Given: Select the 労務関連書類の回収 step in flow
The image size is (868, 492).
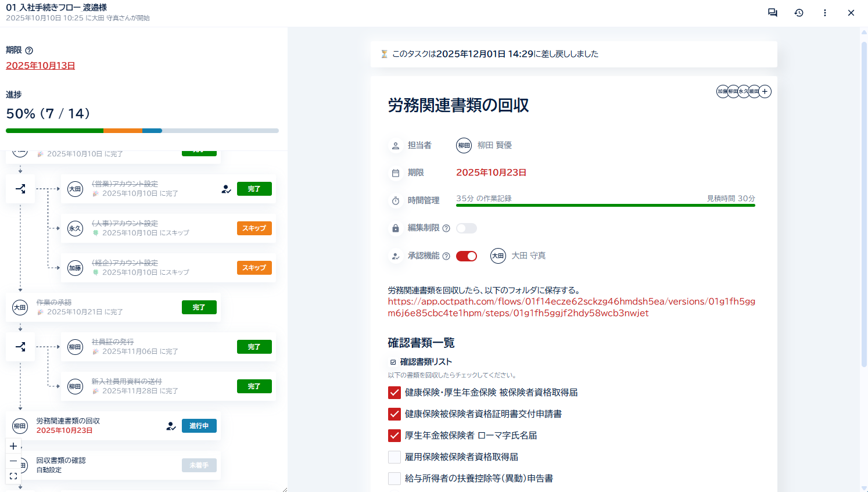Looking at the screenshot, I should tap(113, 426).
